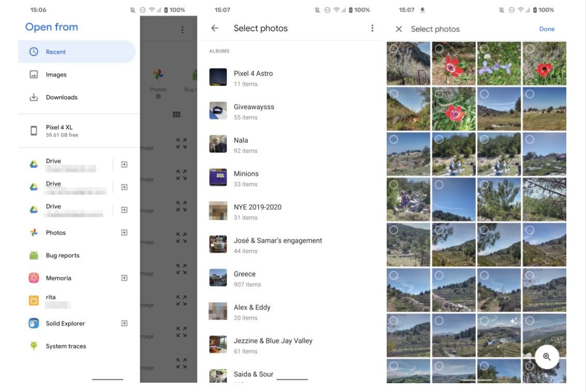The image size is (586, 392).
Task: Choose Bug reports source
Action: point(62,255)
